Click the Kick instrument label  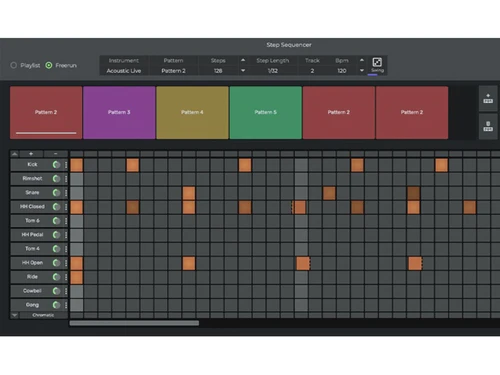[x=32, y=165]
